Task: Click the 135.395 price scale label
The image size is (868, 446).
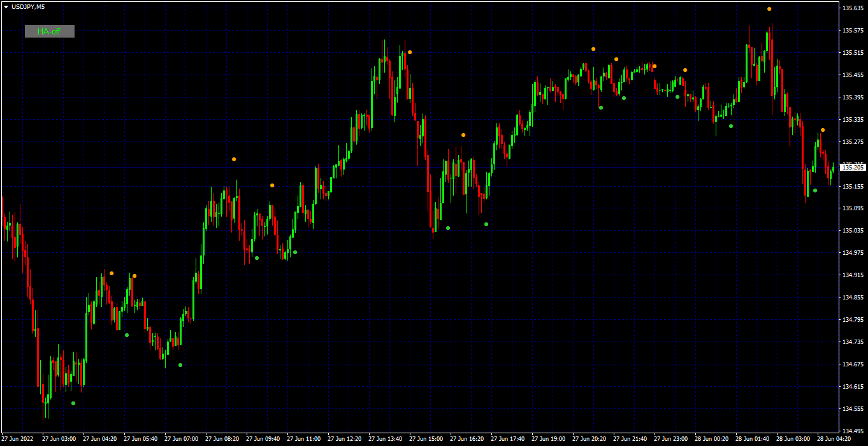Action: pyautogui.click(x=853, y=97)
